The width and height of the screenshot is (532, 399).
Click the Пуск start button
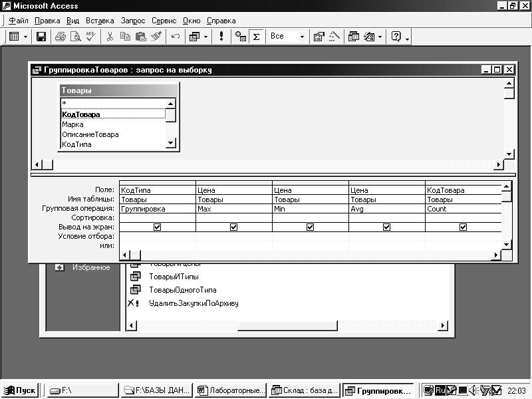click(x=20, y=390)
